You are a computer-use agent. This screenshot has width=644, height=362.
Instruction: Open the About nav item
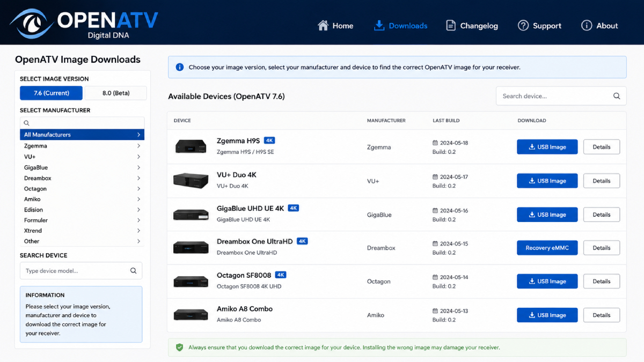tap(599, 25)
